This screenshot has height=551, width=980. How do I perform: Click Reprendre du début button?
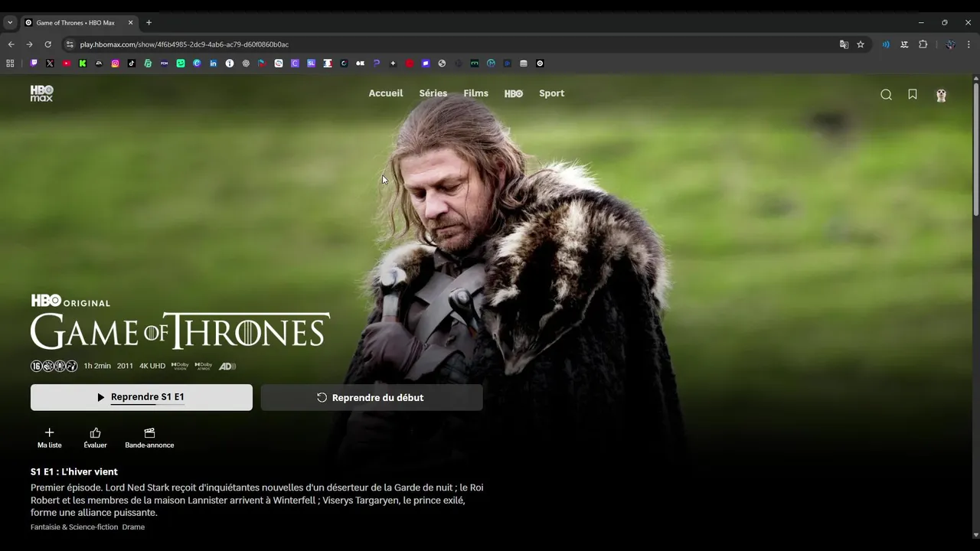371,397
